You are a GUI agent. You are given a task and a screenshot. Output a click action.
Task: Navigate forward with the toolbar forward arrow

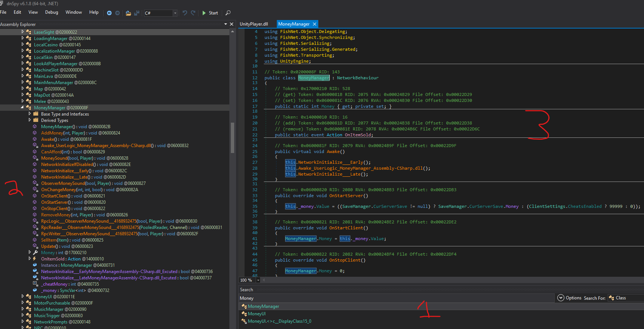(117, 13)
